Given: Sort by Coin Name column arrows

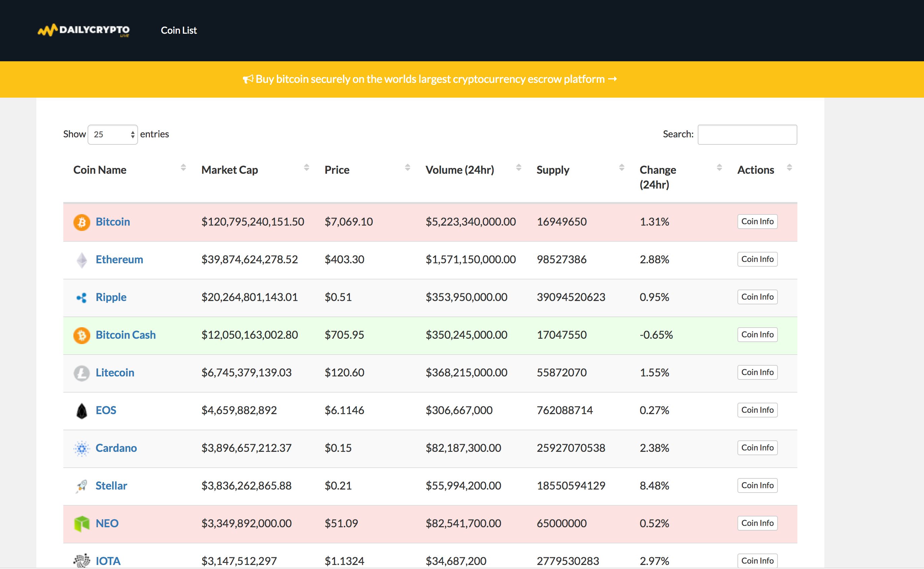Looking at the screenshot, I should (x=183, y=167).
